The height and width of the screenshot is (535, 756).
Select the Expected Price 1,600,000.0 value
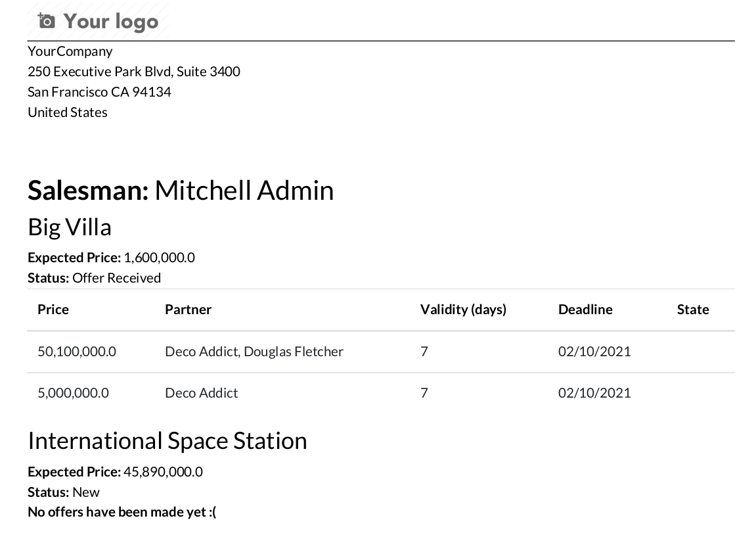click(159, 257)
